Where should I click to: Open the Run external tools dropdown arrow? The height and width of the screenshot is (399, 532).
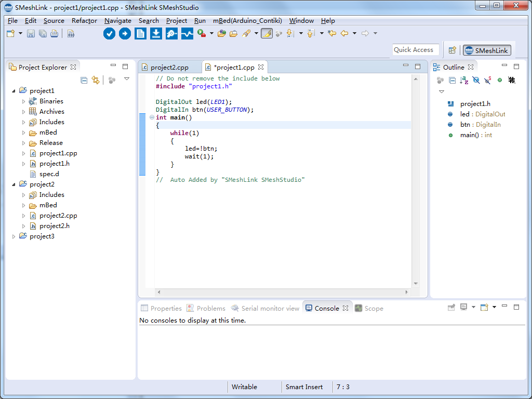211,33
